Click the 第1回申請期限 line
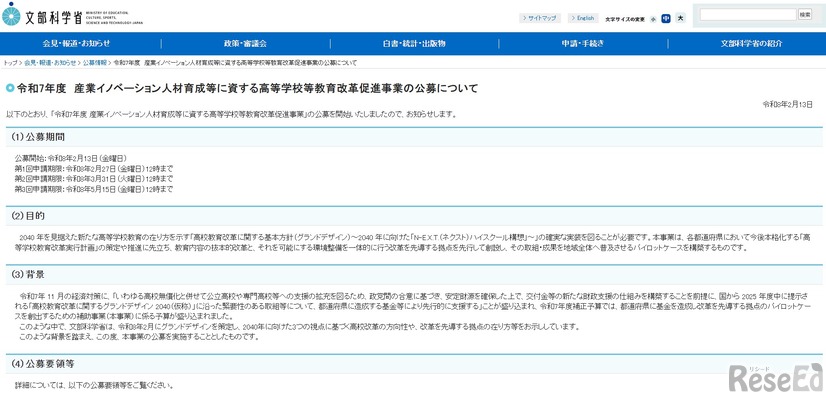826x394 pixels. (x=94, y=169)
